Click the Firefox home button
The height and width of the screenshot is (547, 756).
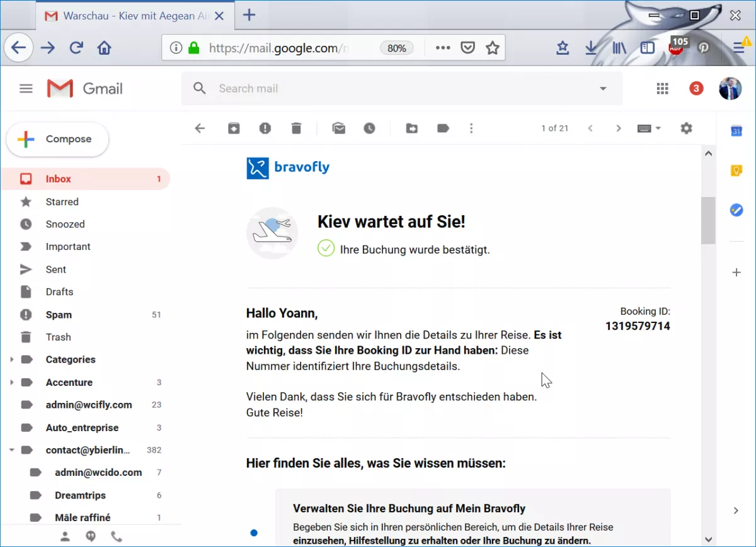click(x=104, y=48)
